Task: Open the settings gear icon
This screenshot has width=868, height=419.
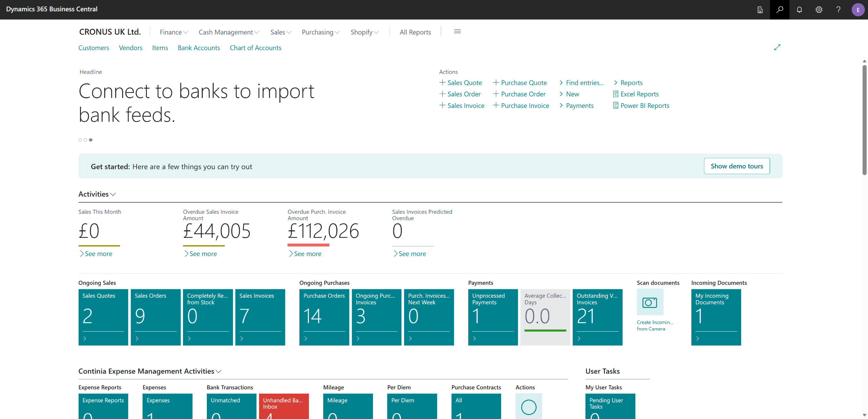Action: (819, 9)
